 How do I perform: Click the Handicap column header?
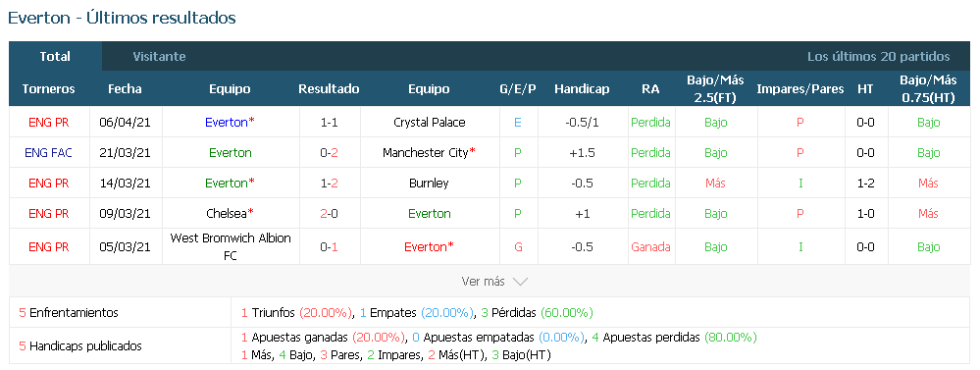tap(582, 88)
